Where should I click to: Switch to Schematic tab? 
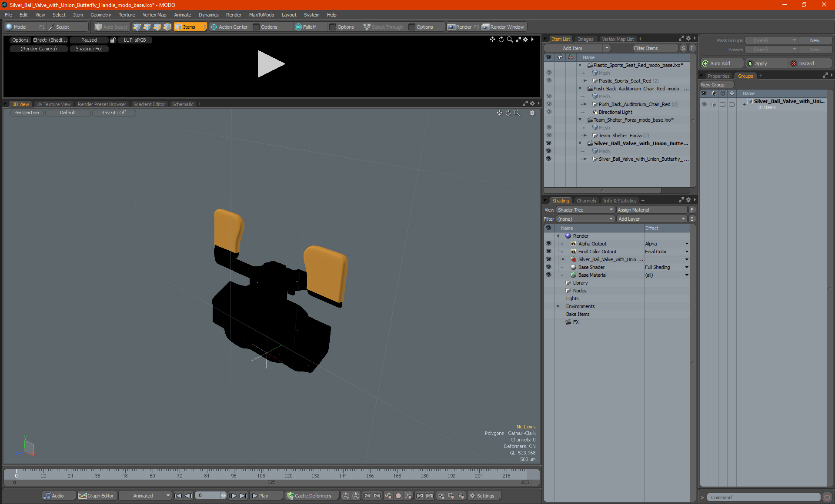pos(183,104)
